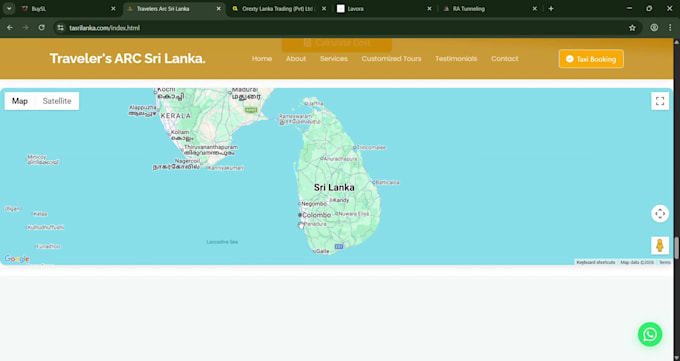Close the Lavora tab
Screen dimensions: 680x361
pyautogui.click(x=429, y=9)
